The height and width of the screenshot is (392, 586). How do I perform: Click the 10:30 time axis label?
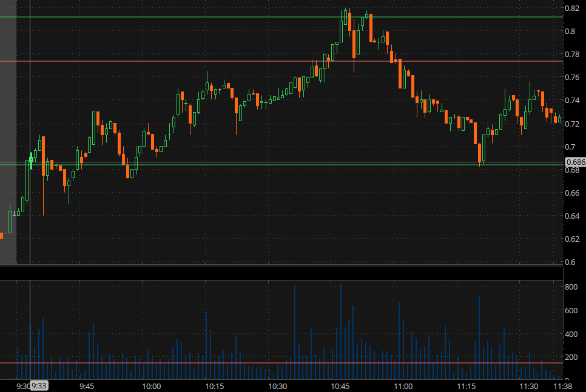point(278,386)
